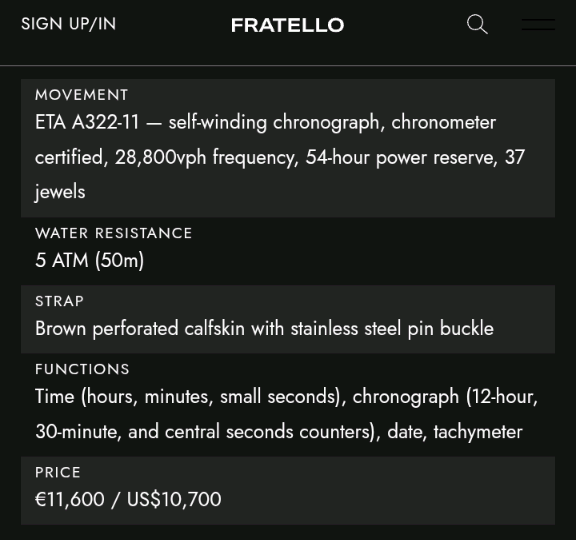
Task: Select the Time (hours, minutes, small seconds) text
Action: 188,397
